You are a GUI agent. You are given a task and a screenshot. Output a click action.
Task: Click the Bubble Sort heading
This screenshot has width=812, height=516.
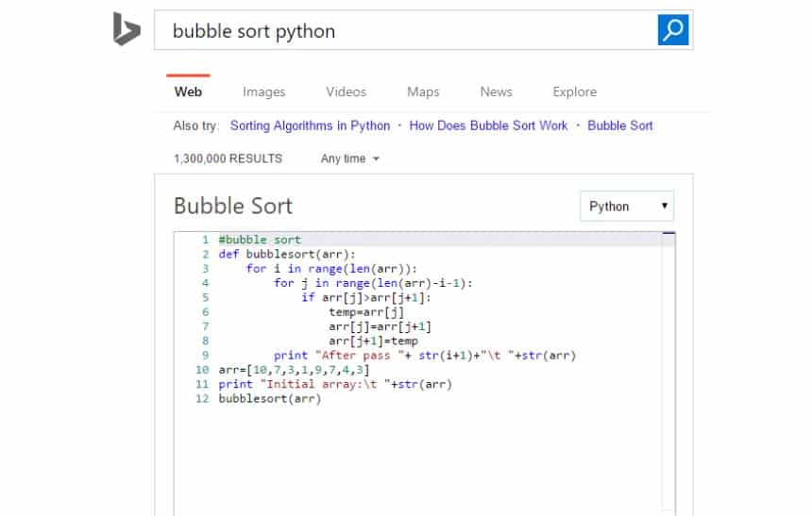pos(233,206)
